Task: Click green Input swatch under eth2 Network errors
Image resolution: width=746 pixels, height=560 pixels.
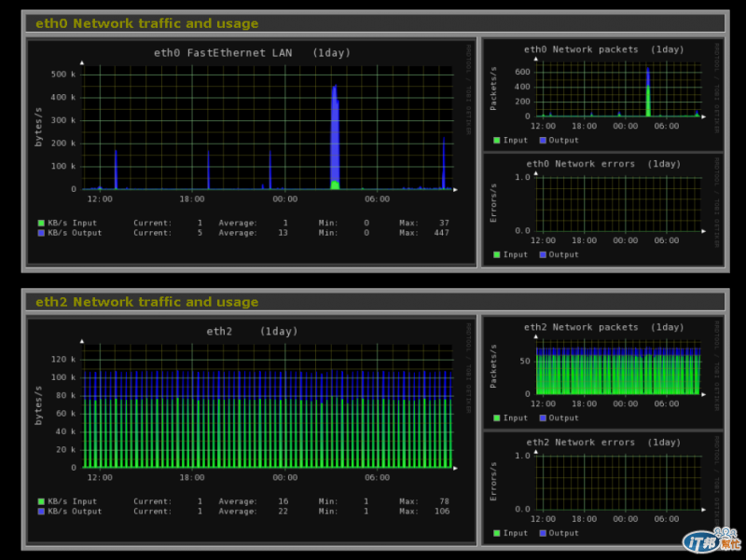Action: point(497,533)
